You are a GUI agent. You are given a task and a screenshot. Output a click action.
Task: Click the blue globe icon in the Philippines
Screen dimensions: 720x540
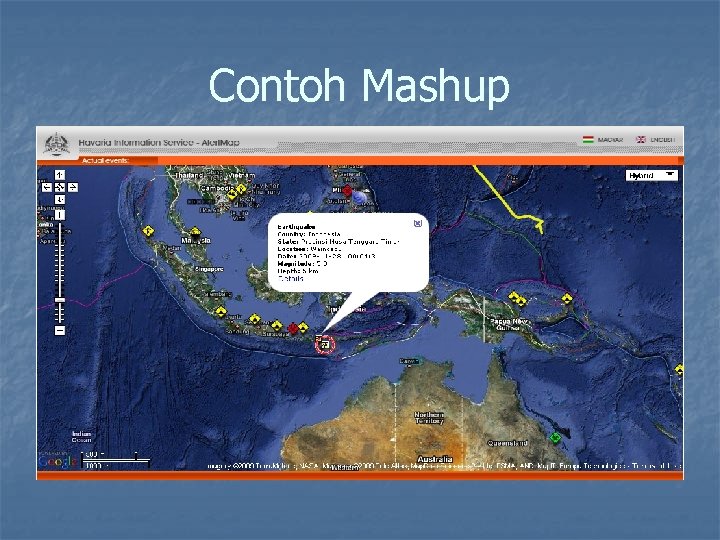tap(360, 197)
